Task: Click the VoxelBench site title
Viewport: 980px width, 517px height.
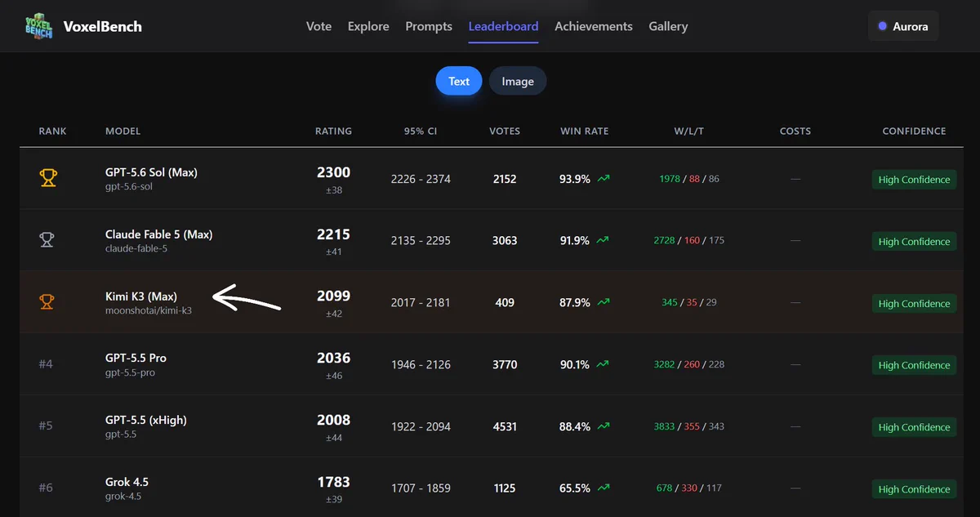Action: [102, 26]
